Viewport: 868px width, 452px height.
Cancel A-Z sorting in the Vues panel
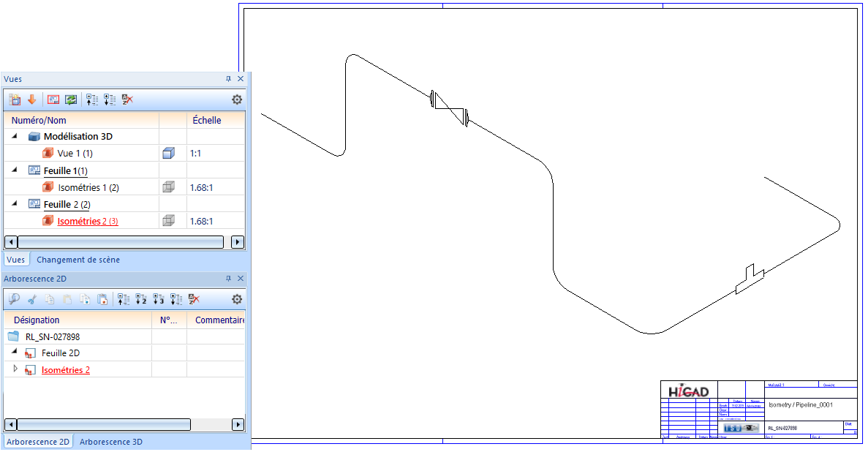127,99
